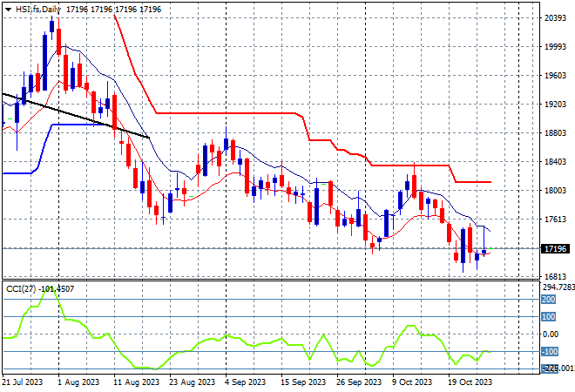Select the CCI -100 level label
Image resolution: width=575 pixels, height=392 pixels.
(x=550, y=352)
